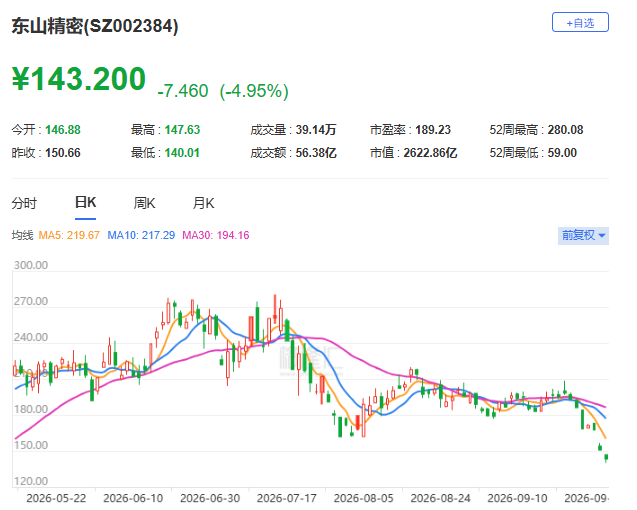Click the 均线 label
Viewport: 637px width, 510px height.
click(22, 235)
